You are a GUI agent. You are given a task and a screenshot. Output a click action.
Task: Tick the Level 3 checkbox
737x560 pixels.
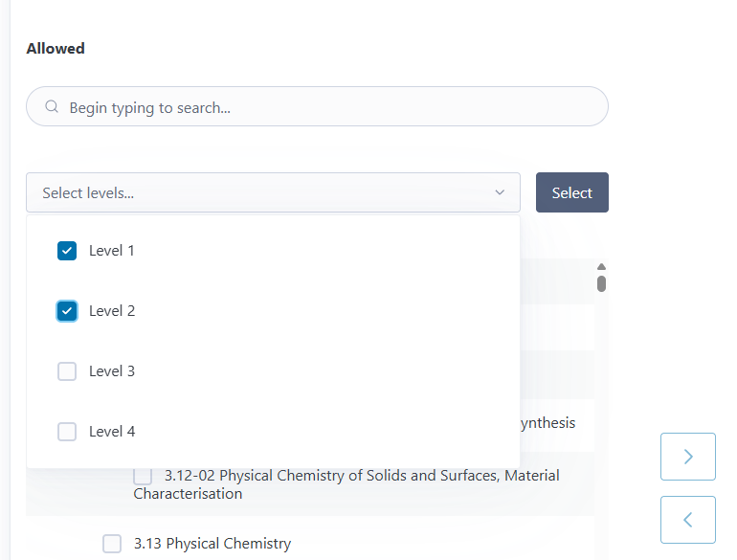click(x=67, y=371)
